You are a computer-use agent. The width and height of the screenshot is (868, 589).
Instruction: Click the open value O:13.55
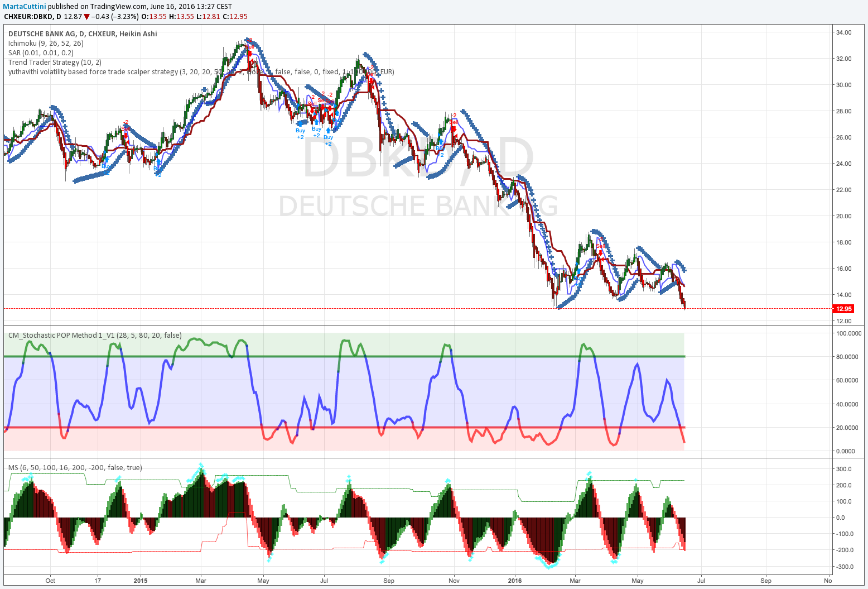pyautogui.click(x=154, y=16)
